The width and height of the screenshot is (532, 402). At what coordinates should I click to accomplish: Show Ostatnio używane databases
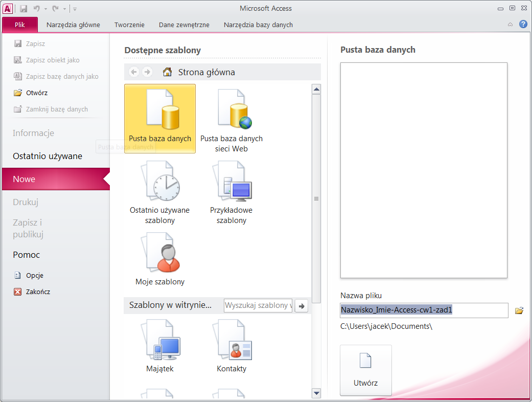[x=48, y=156]
